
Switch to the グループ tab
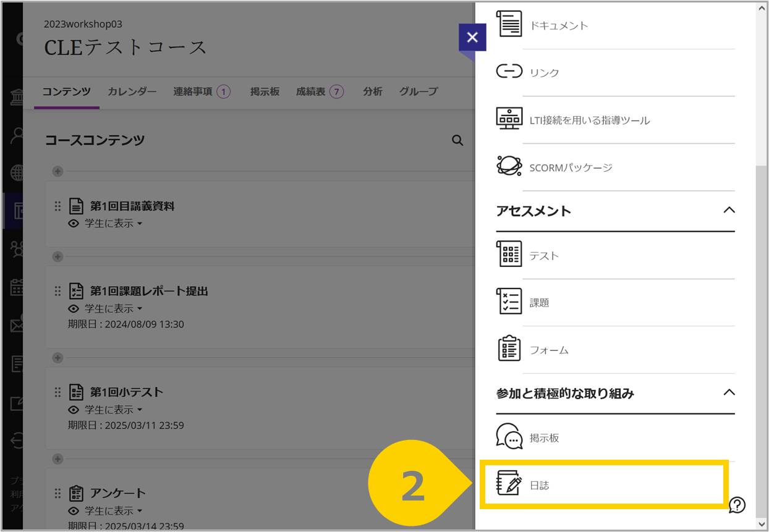pyautogui.click(x=418, y=91)
